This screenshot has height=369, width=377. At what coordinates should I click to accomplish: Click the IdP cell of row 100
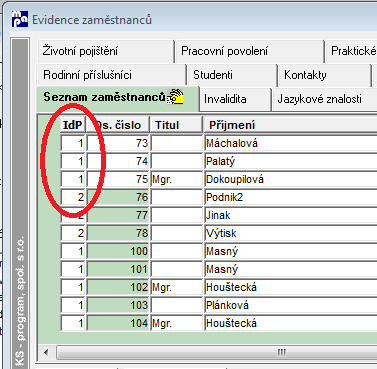[73, 251]
